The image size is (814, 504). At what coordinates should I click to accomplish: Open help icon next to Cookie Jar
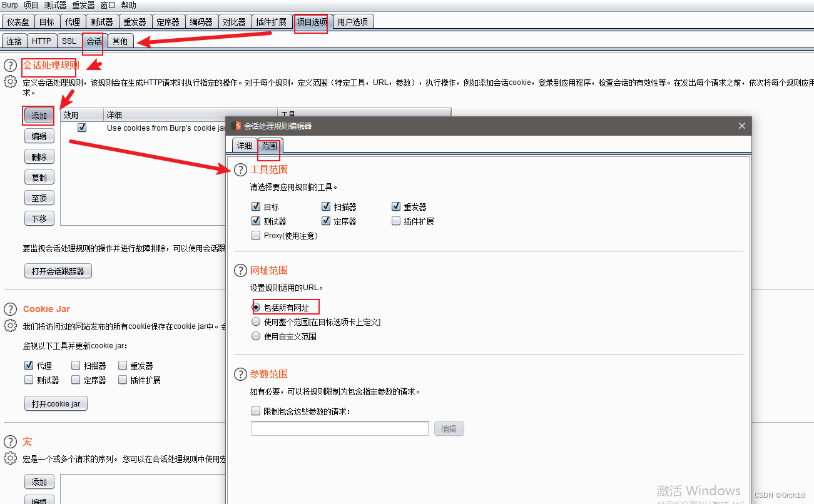[10, 309]
